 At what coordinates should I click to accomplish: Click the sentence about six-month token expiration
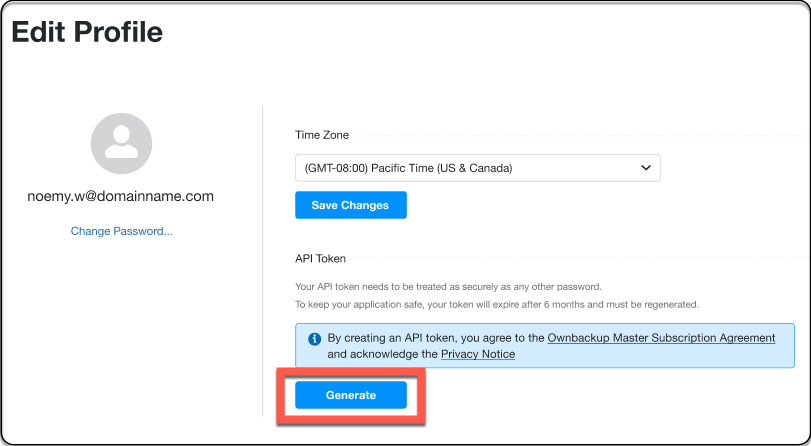click(497, 304)
